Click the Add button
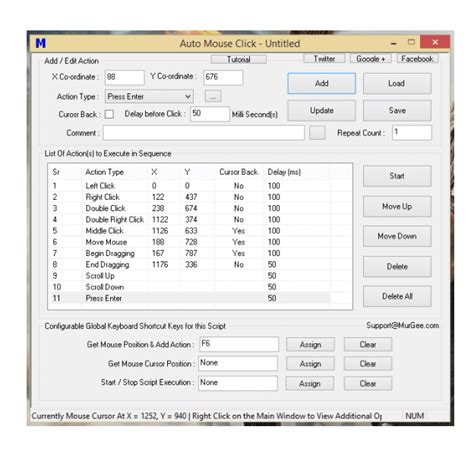Viewport: 474px width, 455px height. 322,83
